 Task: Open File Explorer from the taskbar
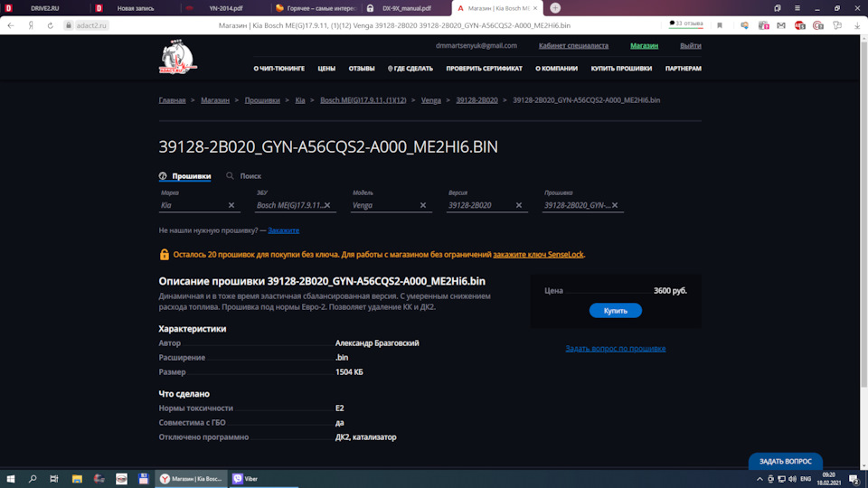[x=77, y=479]
